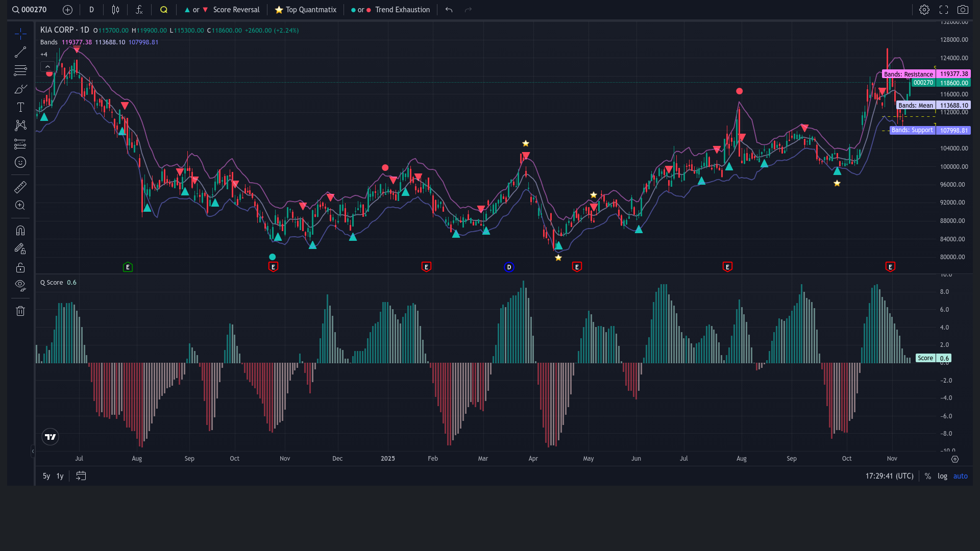Switch chart range to 5y
980x551 pixels.
pos(46,476)
